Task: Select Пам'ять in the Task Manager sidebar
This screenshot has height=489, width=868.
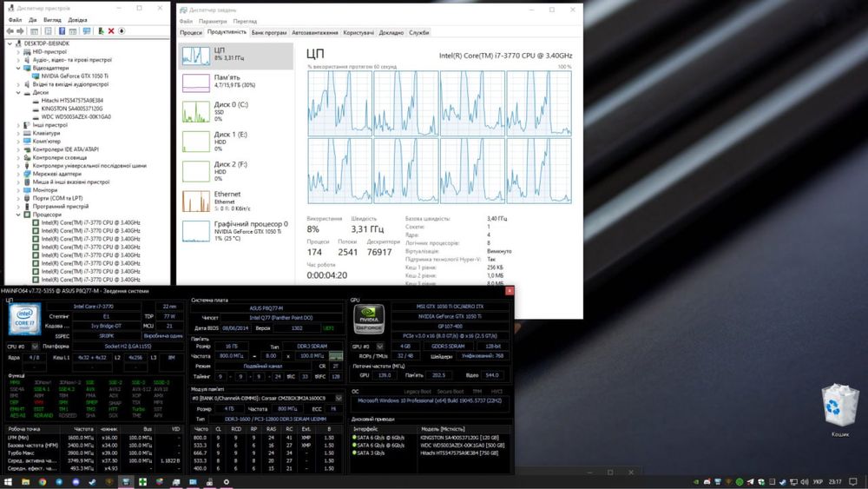Action: coord(236,82)
